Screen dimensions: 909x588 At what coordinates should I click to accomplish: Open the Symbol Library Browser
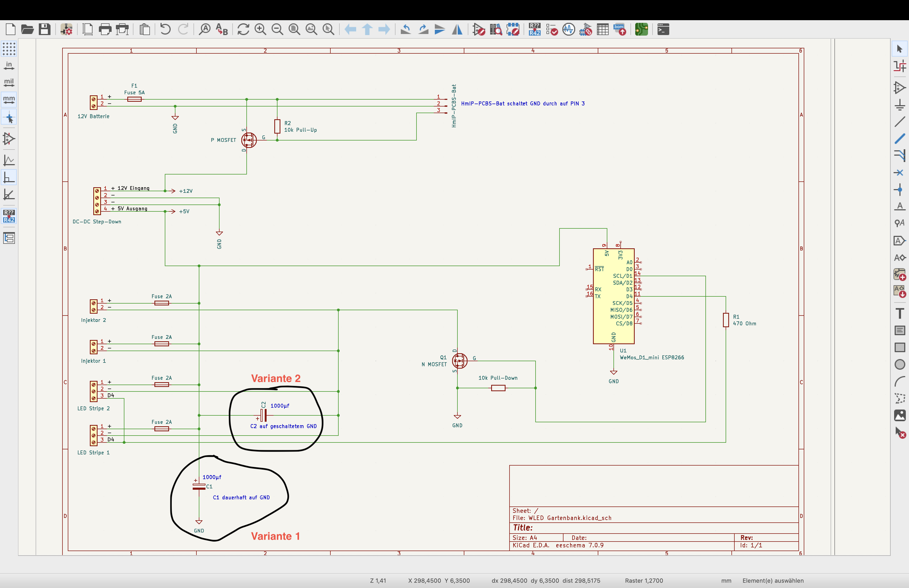[x=496, y=29]
